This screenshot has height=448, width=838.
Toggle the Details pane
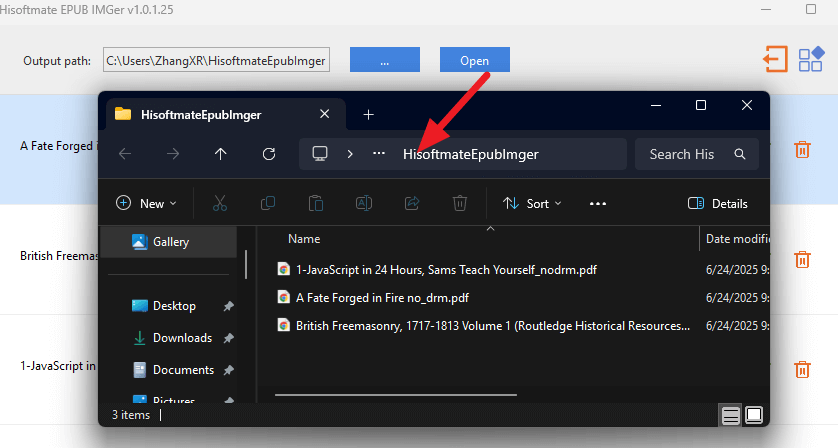[x=718, y=203]
